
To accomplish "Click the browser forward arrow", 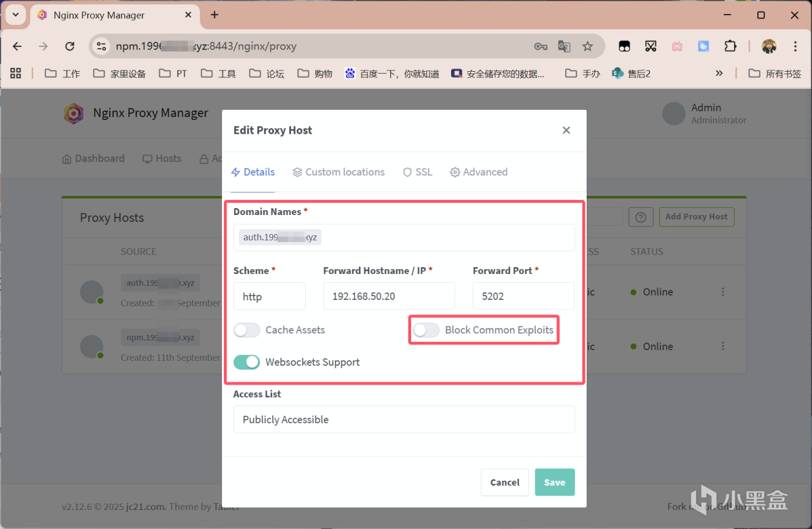I will pos(43,46).
